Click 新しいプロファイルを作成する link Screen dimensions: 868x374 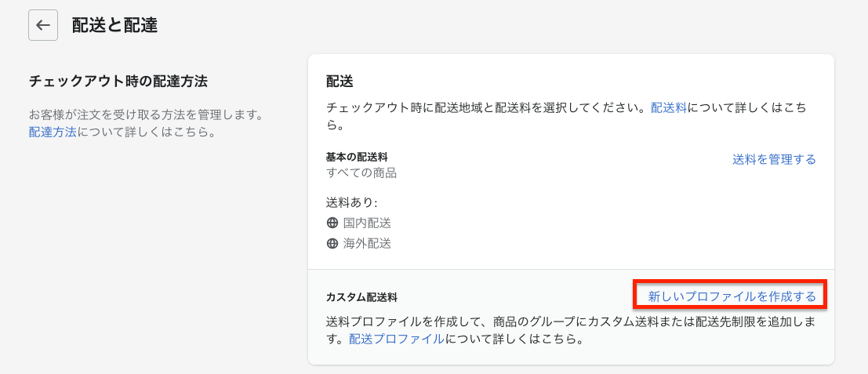click(x=732, y=296)
